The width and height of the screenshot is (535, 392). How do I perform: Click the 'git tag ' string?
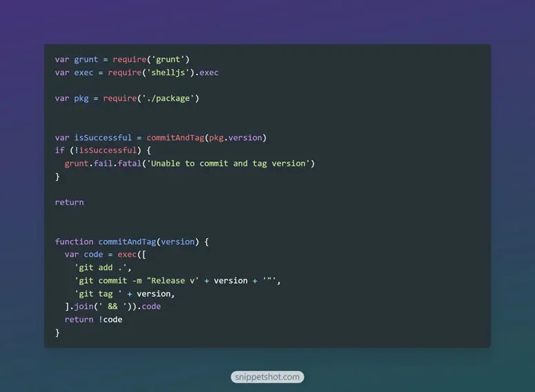[x=98, y=294]
